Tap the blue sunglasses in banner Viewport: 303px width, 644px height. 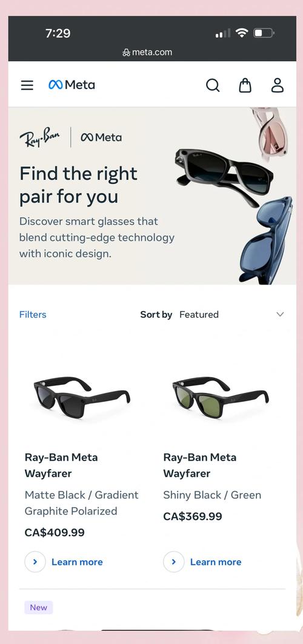[267, 241]
